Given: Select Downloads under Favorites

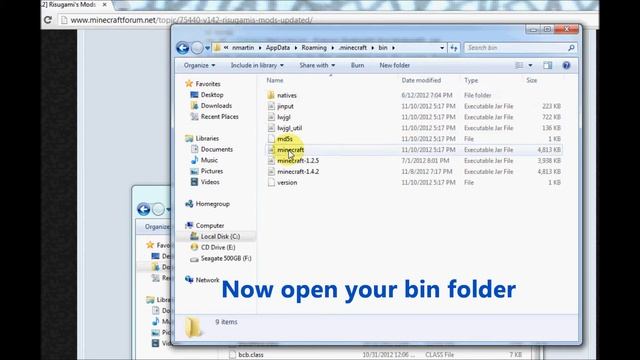Looking at the screenshot, I should tap(211, 106).
